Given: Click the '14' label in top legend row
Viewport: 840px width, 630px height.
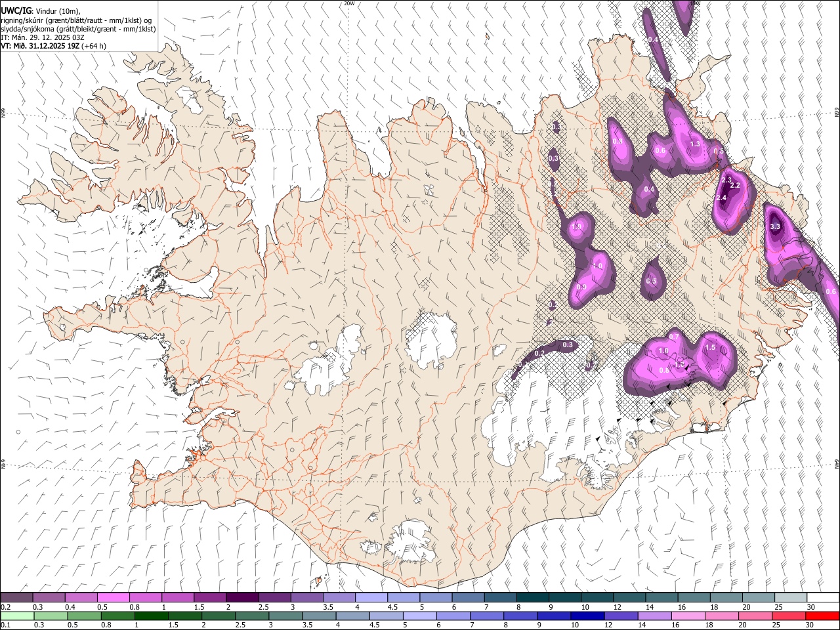Looking at the screenshot, I should (650, 607).
